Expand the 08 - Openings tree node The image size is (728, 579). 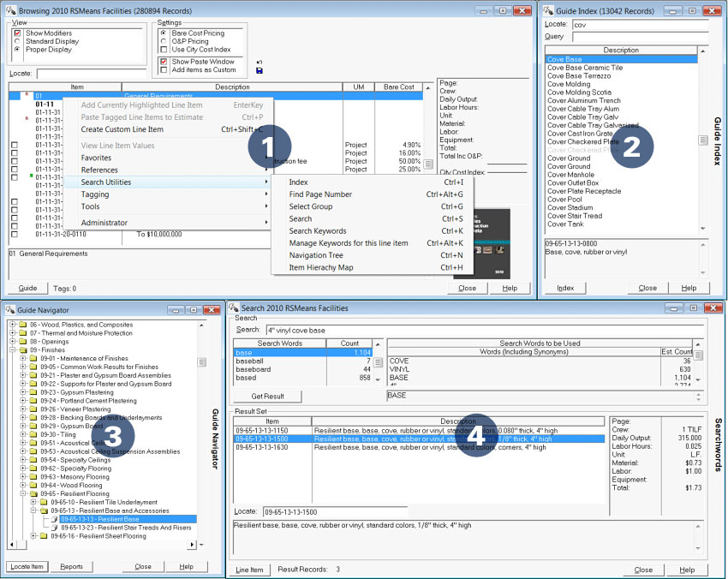[13, 341]
